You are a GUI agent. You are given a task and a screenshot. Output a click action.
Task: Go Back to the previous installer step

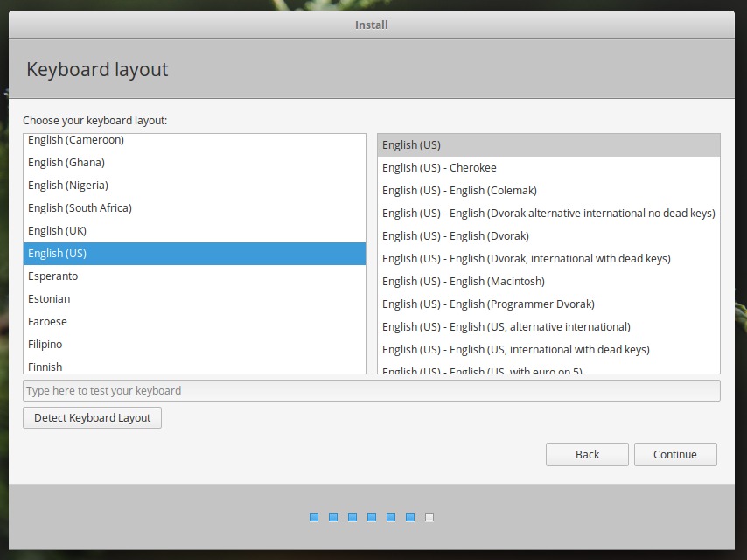[x=587, y=454]
